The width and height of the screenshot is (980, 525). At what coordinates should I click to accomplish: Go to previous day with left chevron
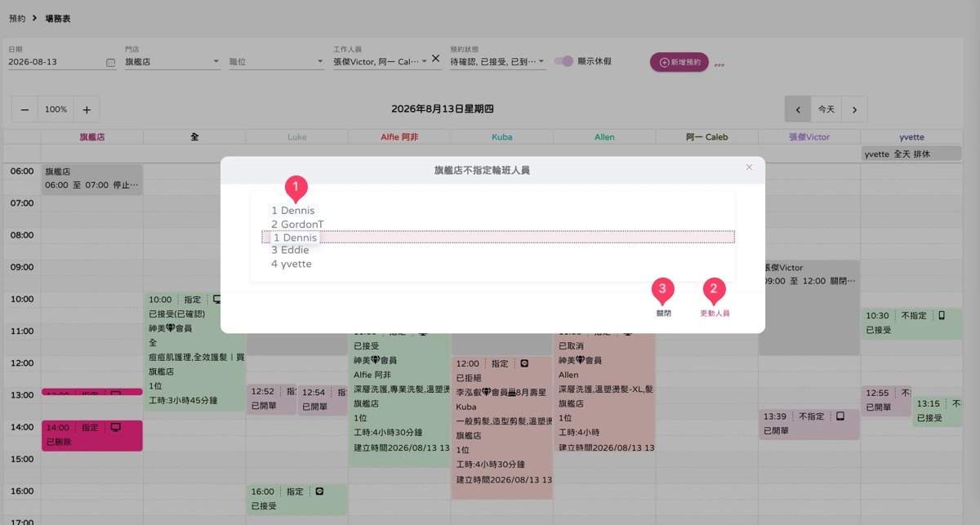(x=798, y=109)
